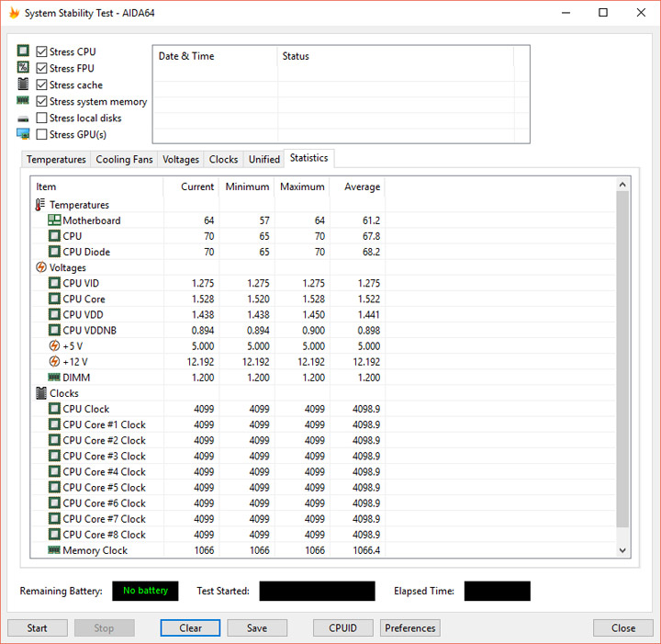The height and width of the screenshot is (644, 661).
Task: Click the chip icon next to CPU VDDNB
Action: click(x=54, y=330)
